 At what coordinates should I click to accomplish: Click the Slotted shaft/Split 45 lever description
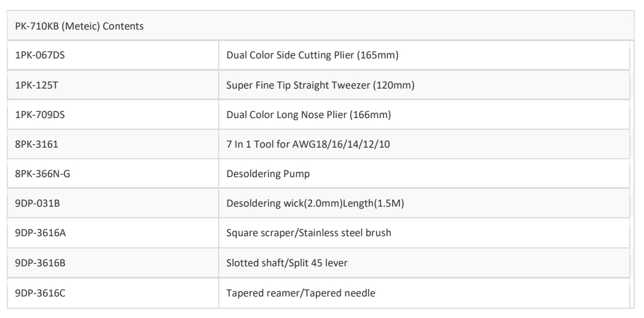coord(287,263)
